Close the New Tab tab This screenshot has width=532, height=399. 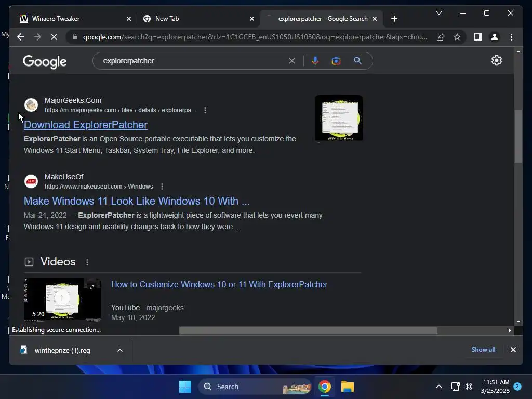click(252, 19)
